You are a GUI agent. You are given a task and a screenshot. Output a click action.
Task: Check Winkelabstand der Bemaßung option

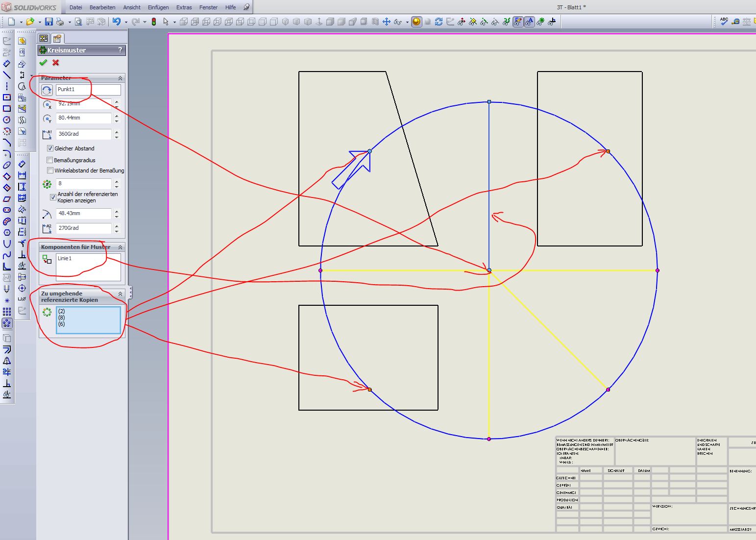[50, 171]
